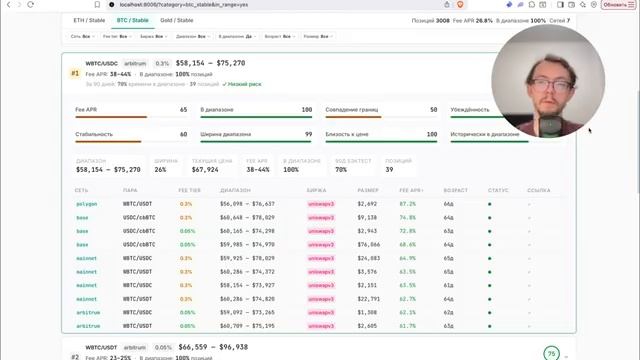640x360 pixels.
Task: Click the share icon in the address bar
Action: [447, 5]
